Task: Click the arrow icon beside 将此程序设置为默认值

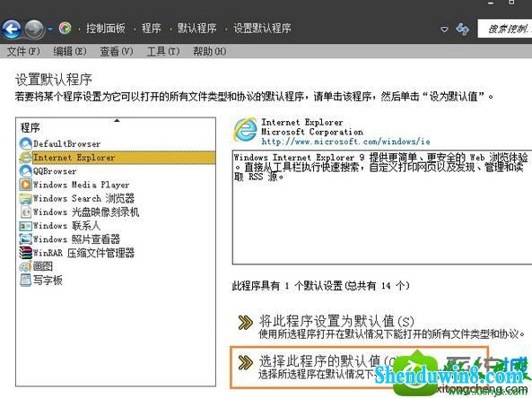Action: pos(245,323)
